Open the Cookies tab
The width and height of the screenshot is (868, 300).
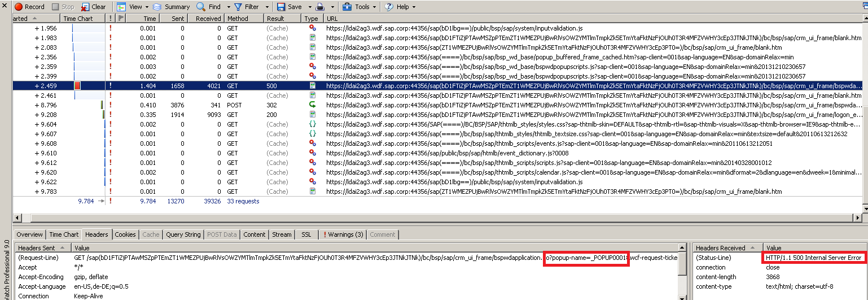coord(125,234)
